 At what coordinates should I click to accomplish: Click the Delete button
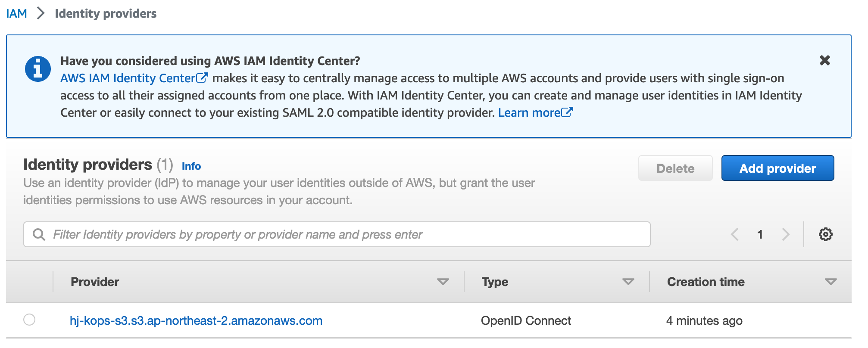tap(675, 168)
